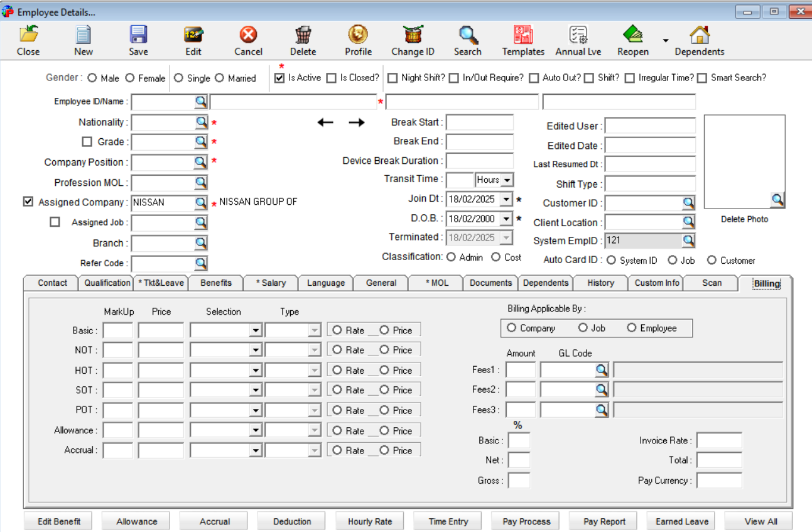This screenshot has width=812, height=532.
Task: Open the Search magnifier in toolbar
Action: pos(468,35)
